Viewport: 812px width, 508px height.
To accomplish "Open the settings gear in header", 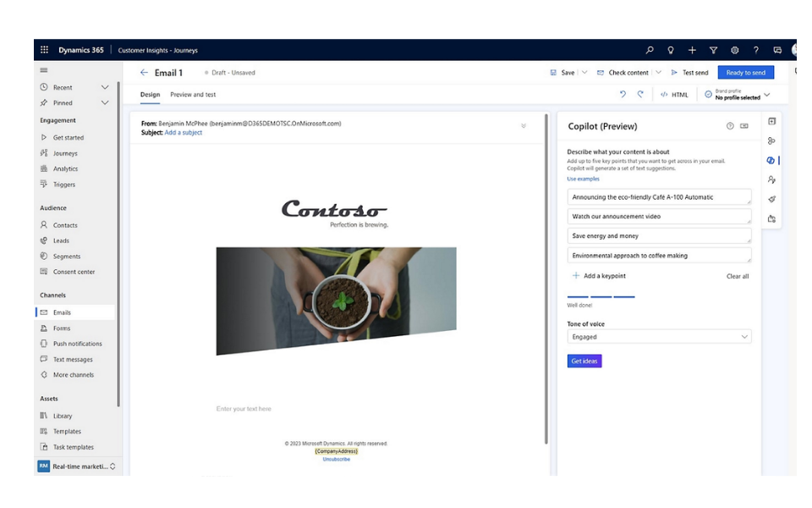I will click(x=735, y=50).
